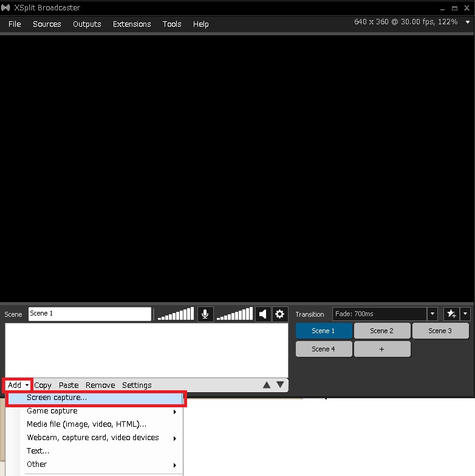
Task: Mute the speaker audio icon
Action: tap(262, 314)
